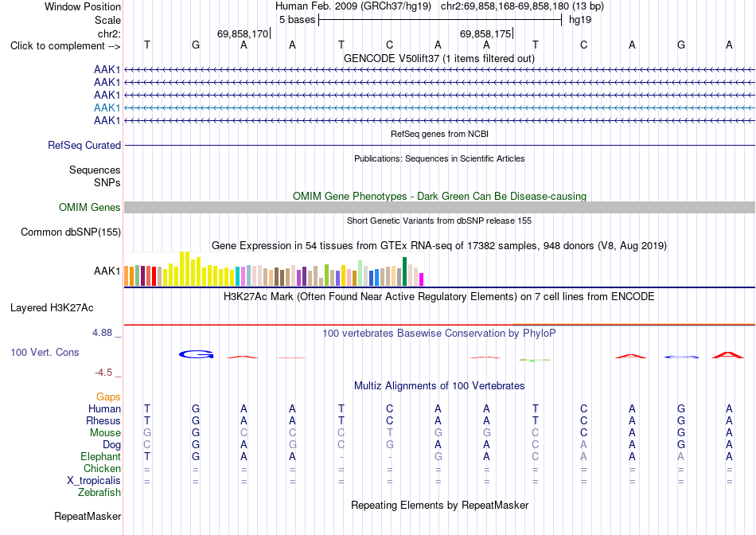Open '100 vertebrates Basewise Conservation by PhyloP' title

coord(438,334)
